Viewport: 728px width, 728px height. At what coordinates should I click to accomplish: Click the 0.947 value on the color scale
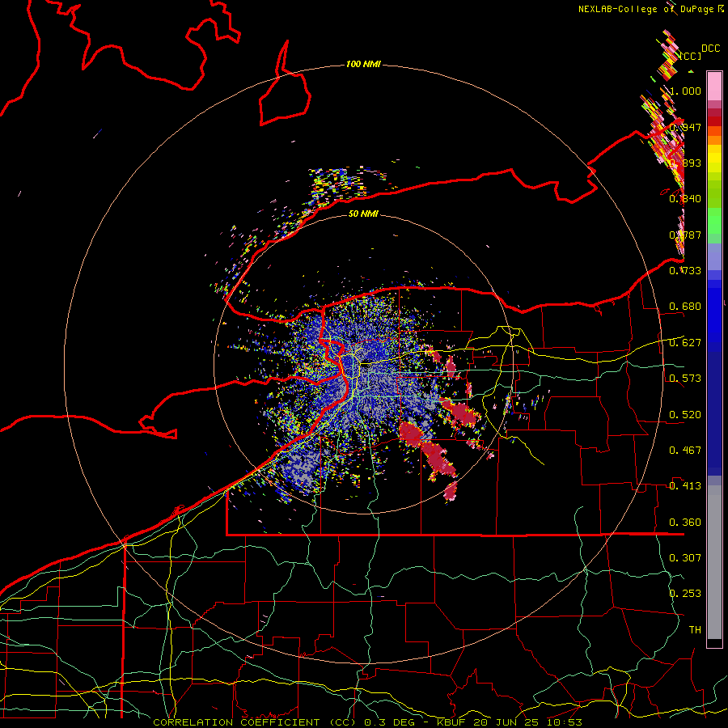(x=685, y=127)
